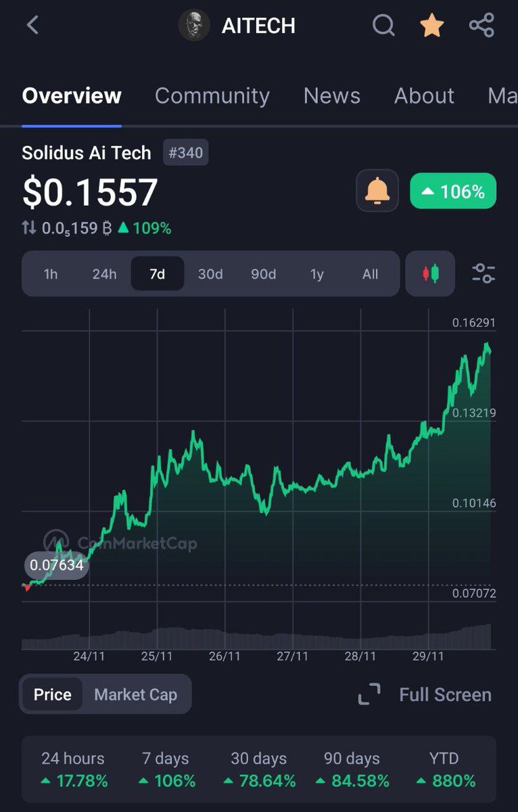Screen dimensions: 518x812
Task: Tap the Solidus Ai Tech name
Action: [87, 153]
